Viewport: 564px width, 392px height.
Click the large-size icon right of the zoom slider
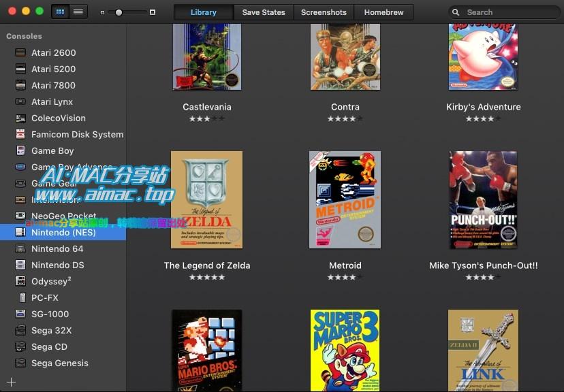click(x=153, y=12)
